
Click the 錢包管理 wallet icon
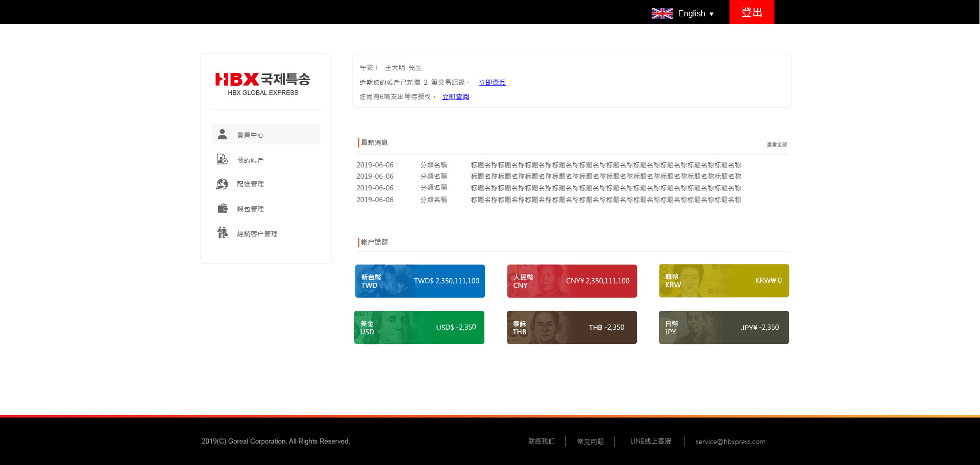[x=223, y=208]
